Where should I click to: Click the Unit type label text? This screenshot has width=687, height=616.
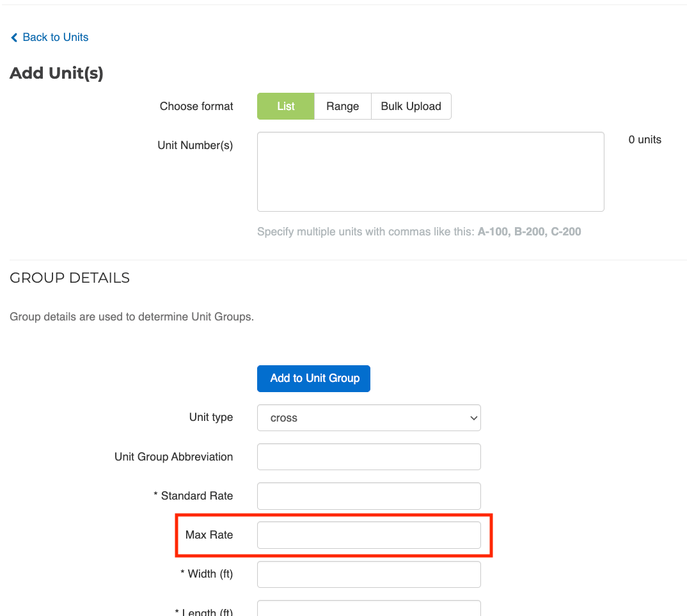(x=211, y=417)
